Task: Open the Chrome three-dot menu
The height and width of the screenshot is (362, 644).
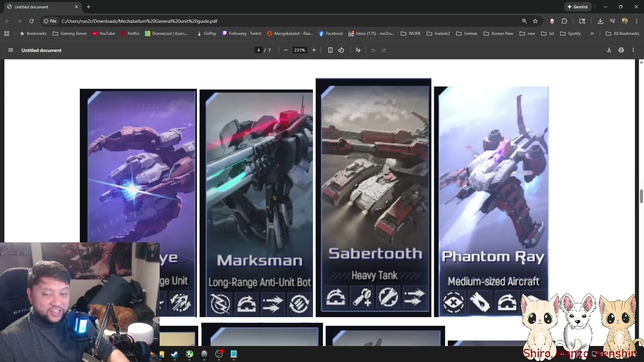Action: 637,21
